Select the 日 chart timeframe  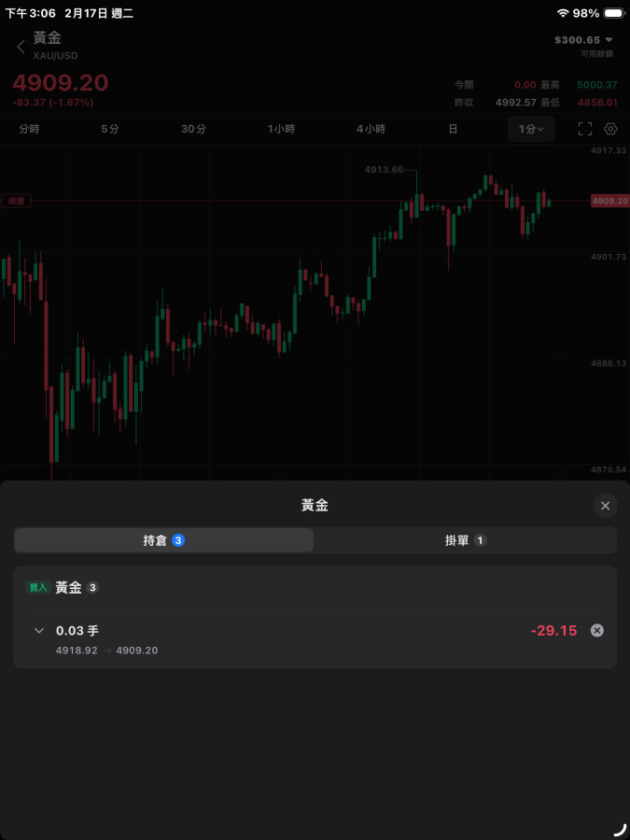453,129
